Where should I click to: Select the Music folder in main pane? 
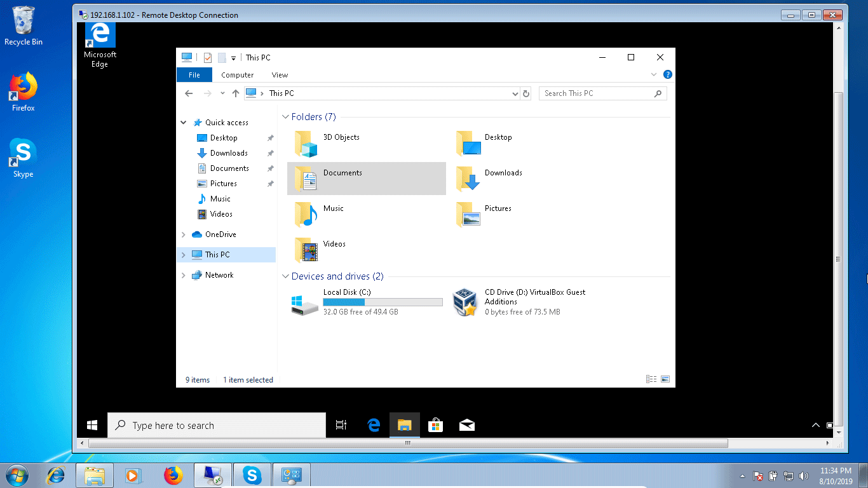(367, 214)
